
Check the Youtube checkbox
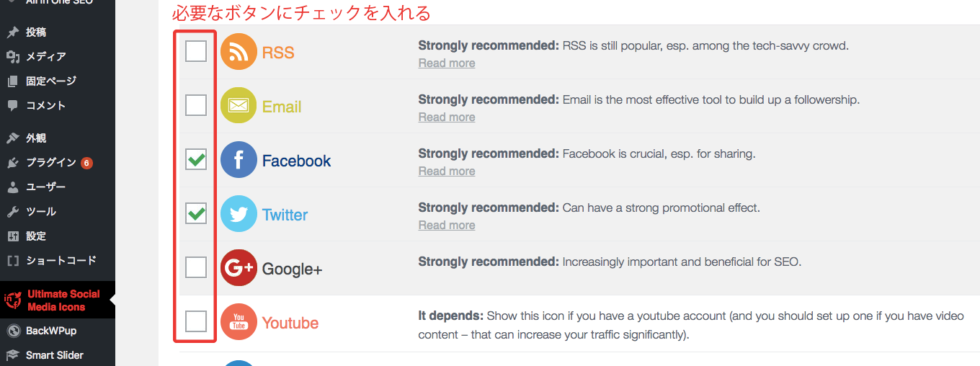tap(196, 321)
